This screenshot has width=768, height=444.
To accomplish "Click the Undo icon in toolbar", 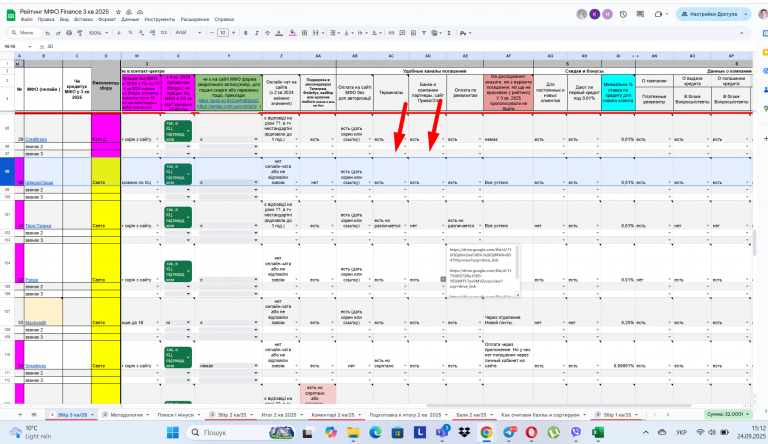I will point(48,33).
